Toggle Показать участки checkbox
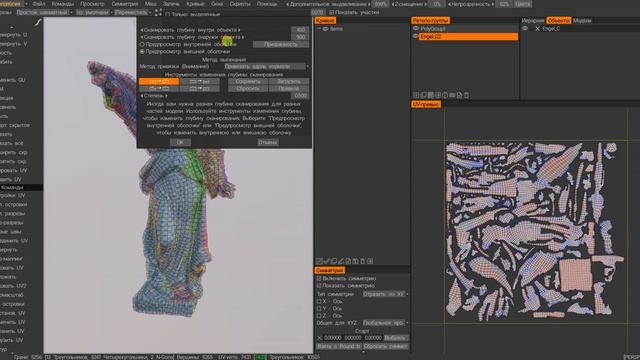Screen dimensions: 640x360 pyautogui.click(x=331, y=13)
